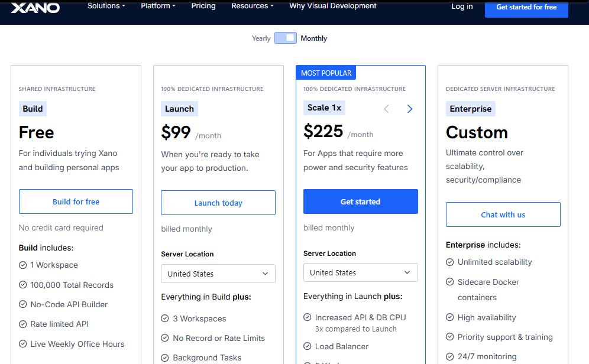Click 'Everything in Launch plus:' heading
The width and height of the screenshot is (589, 364).
(x=352, y=297)
